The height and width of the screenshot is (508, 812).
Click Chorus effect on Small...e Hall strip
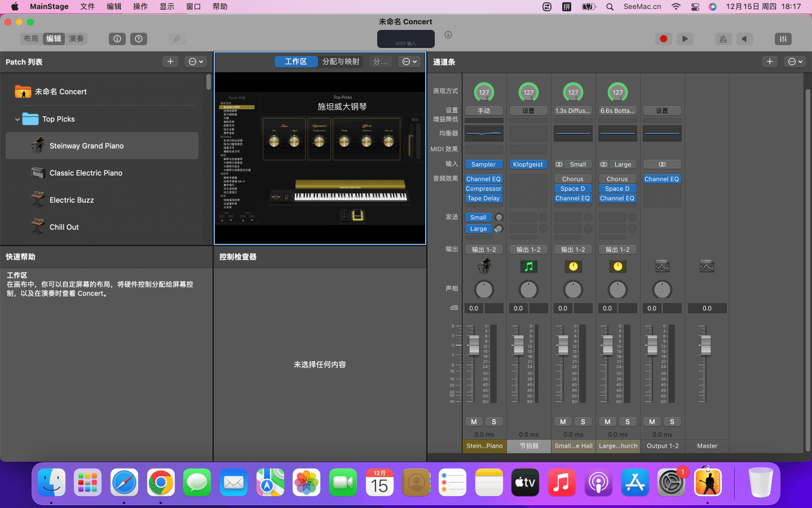coord(573,179)
